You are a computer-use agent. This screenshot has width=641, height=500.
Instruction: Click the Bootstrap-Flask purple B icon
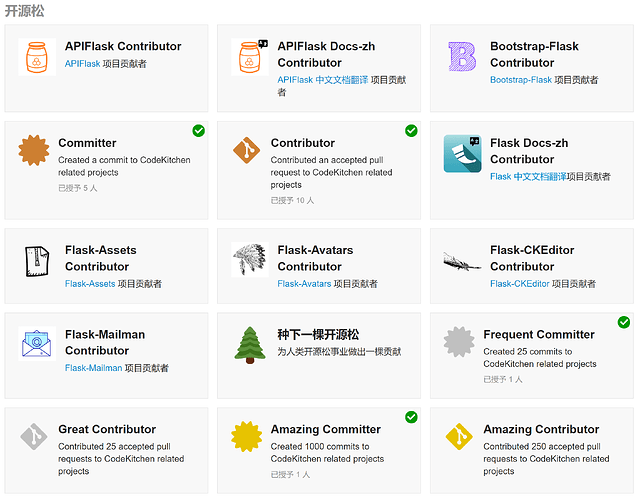click(461, 58)
